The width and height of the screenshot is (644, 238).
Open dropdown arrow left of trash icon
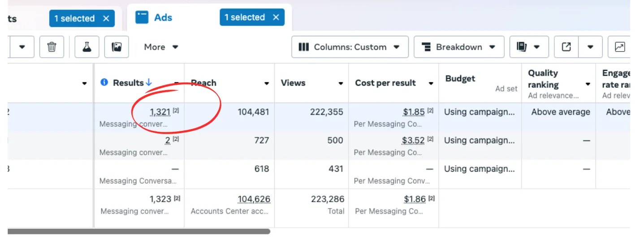[22, 47]
